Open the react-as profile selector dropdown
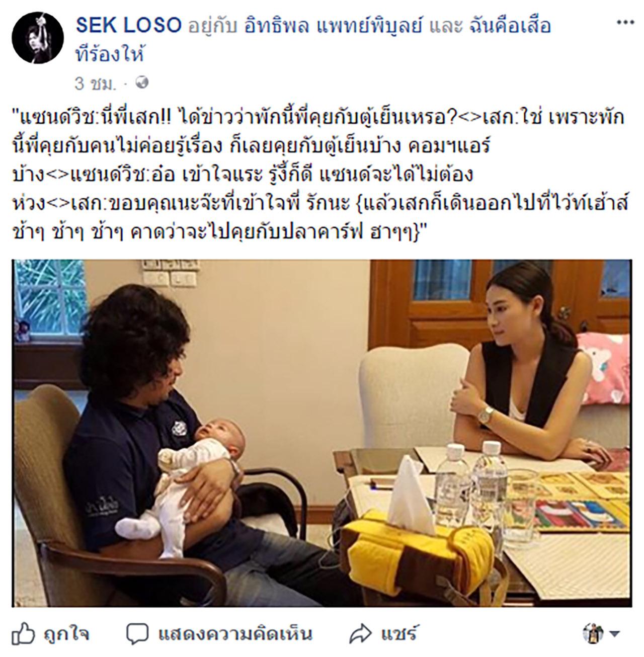 [x=615, y=634]
